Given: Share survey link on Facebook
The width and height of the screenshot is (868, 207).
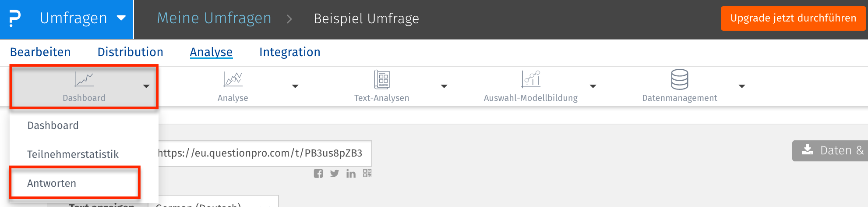Looking at the screenshot, I should coord(318,174).
